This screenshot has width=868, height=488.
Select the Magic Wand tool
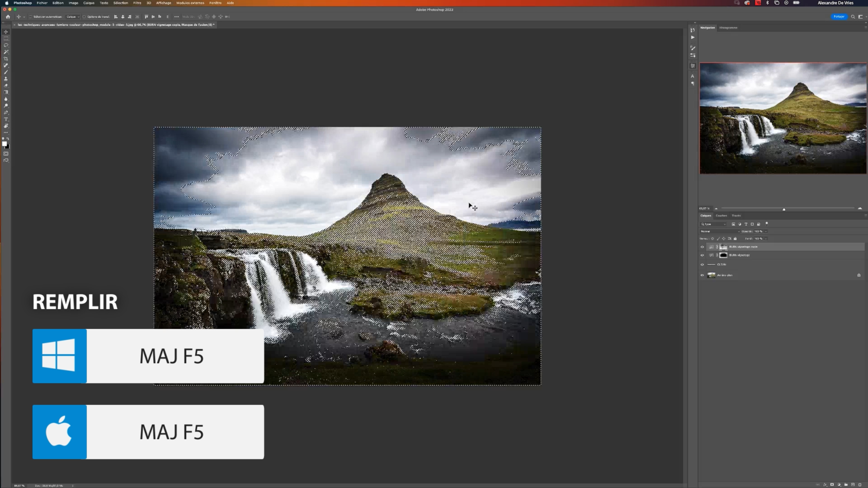point(6,52)
